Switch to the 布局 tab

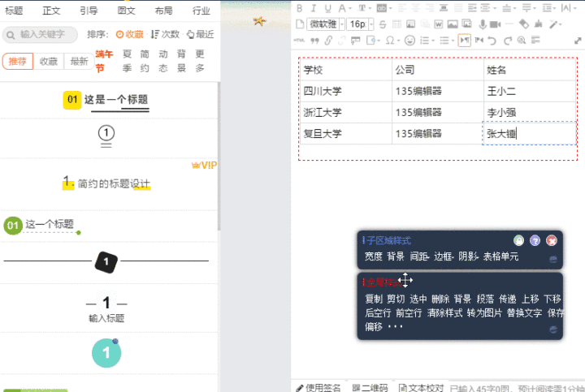(x=164, y=11)
